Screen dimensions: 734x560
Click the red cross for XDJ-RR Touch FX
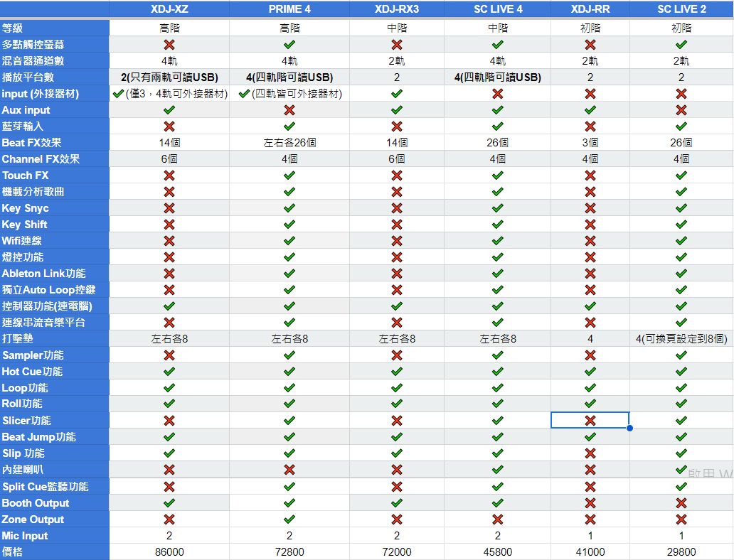[x=590, y=176]
